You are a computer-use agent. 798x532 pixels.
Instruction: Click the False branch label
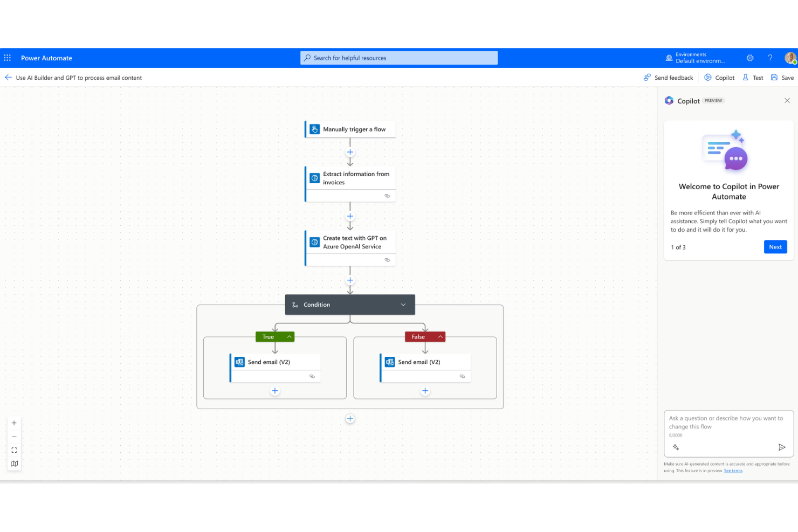tap(418, 337)
